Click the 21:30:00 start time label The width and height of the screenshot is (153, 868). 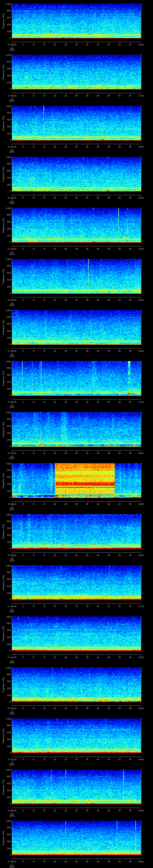pos(12,96)
